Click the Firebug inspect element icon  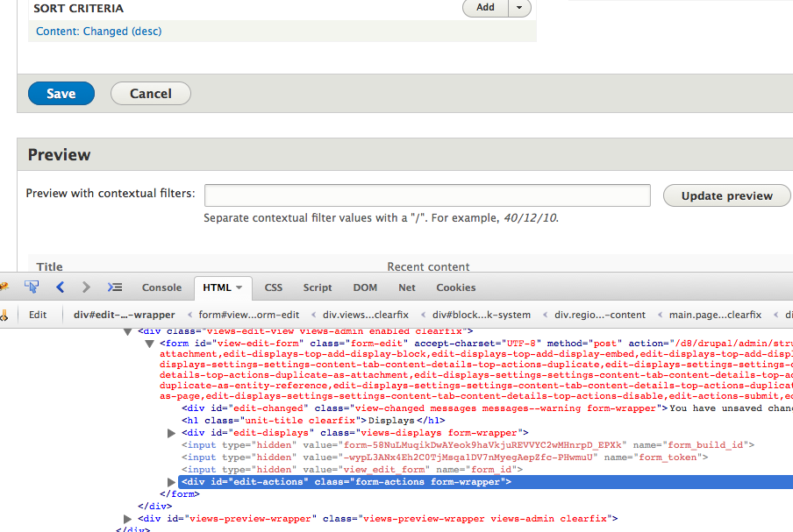coord(32,287)
